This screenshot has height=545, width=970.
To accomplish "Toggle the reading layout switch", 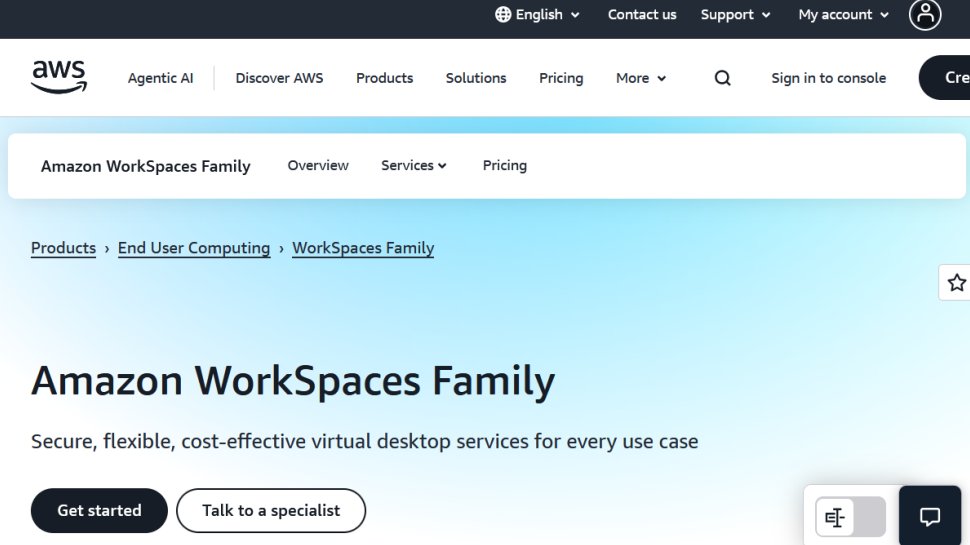I will [x=850, y=517].
